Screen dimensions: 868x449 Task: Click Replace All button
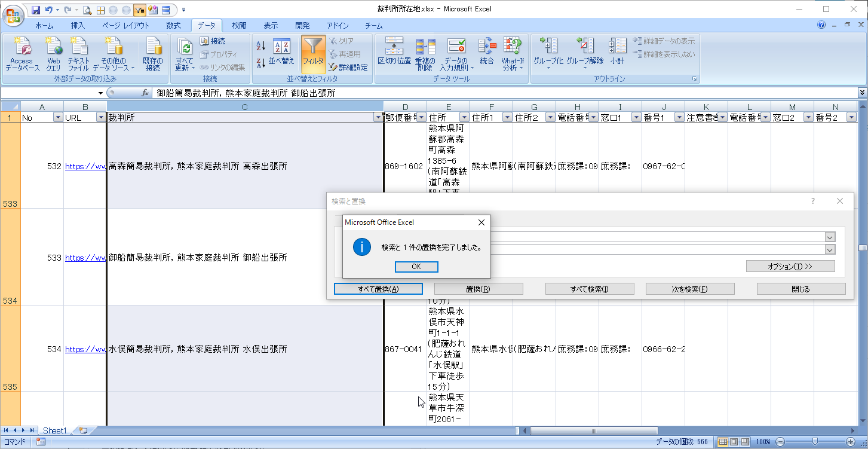(378, 289)
